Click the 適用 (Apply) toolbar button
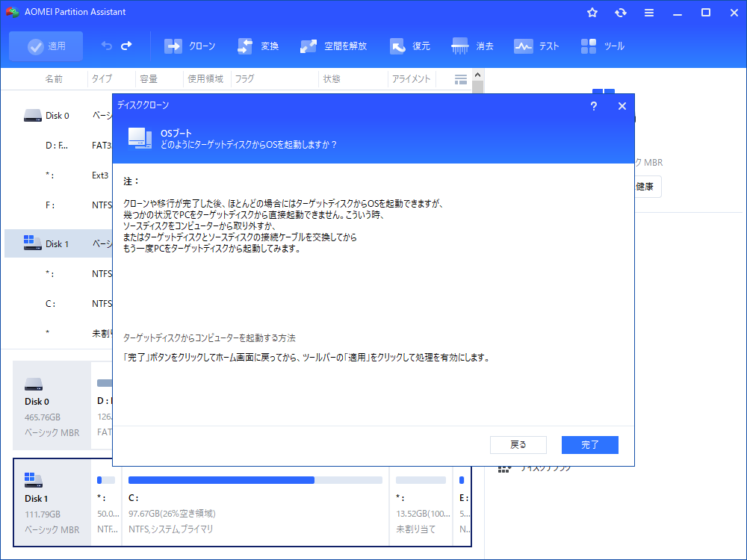Viewport: 747px width, 560px height. (46, 46)
